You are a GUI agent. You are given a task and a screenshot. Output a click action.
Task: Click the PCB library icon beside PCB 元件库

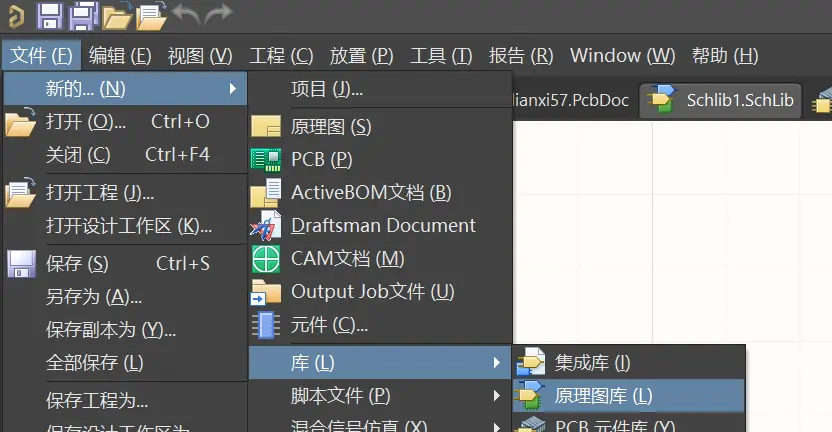pyautogui.click(x=531, y=425)
